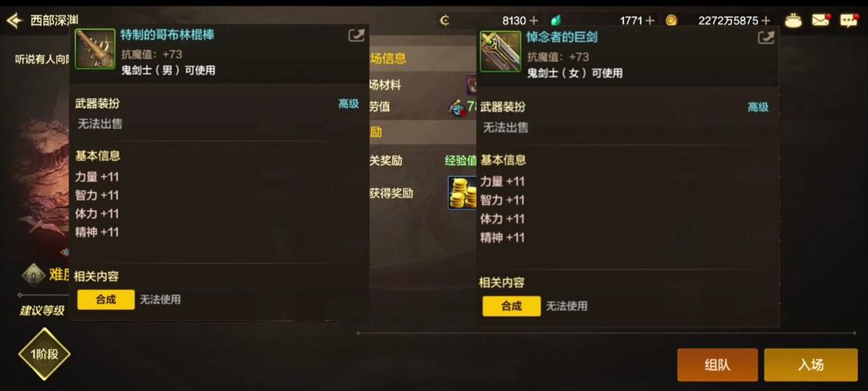This screenshot has height=391, width=868.
Task: Click the difficulty slider track
Action: click(43, 295)
